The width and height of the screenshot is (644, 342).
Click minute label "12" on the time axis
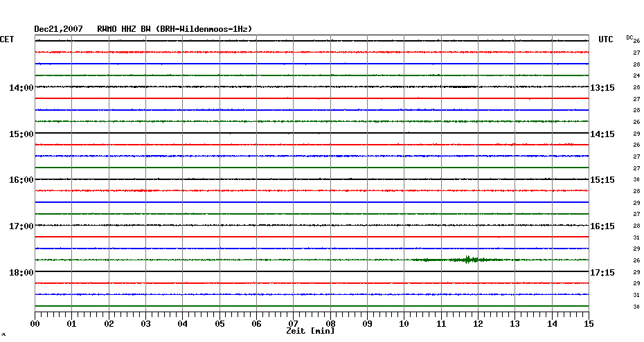(478, 324)
